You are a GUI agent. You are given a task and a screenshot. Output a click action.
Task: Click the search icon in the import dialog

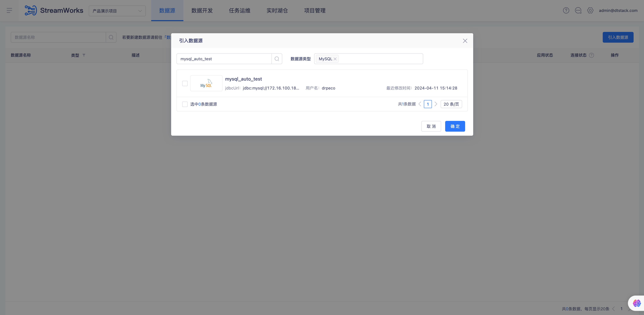[x=277, y=59]
